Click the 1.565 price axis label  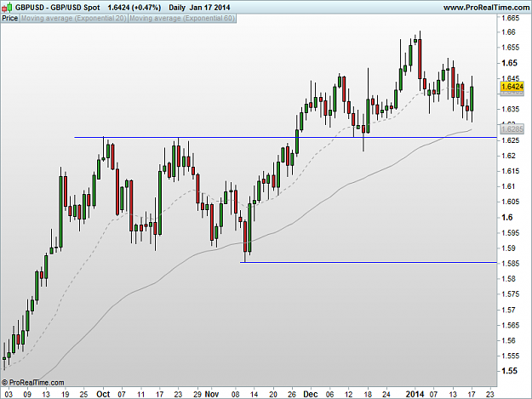point(511,325)
